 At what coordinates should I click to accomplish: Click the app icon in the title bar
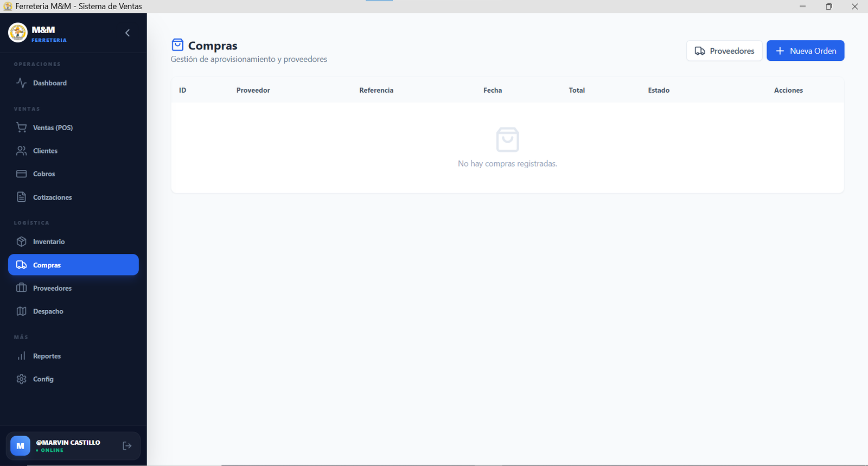pos(8,7)
